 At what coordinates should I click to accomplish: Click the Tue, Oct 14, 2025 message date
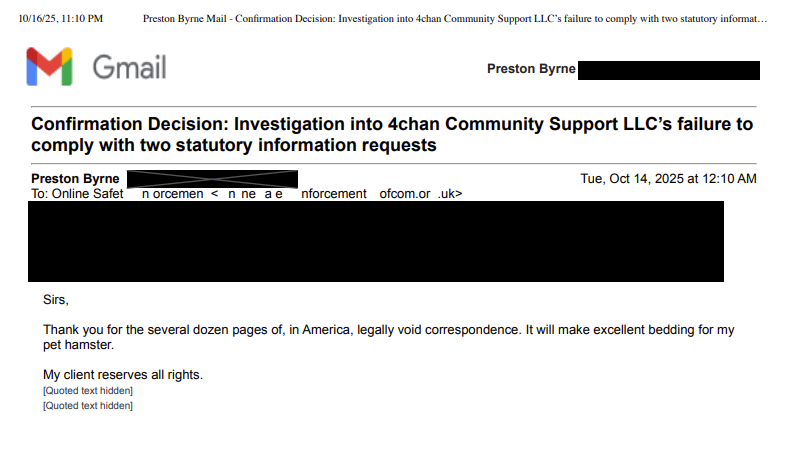coord(668,179)
